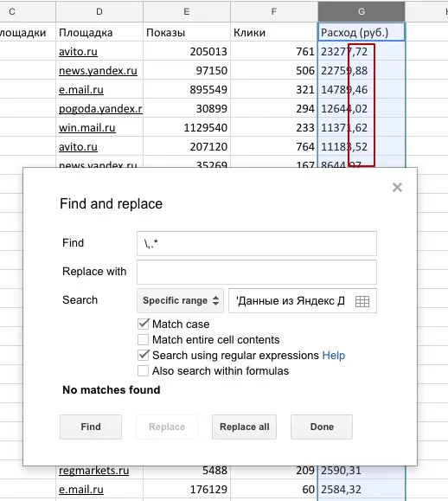Toggle the Match case checkbox

(143, 324)
